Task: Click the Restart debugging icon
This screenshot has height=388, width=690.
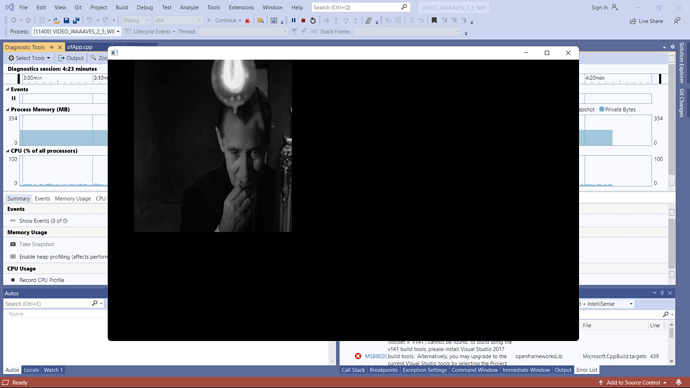Action: coord(313,20)
